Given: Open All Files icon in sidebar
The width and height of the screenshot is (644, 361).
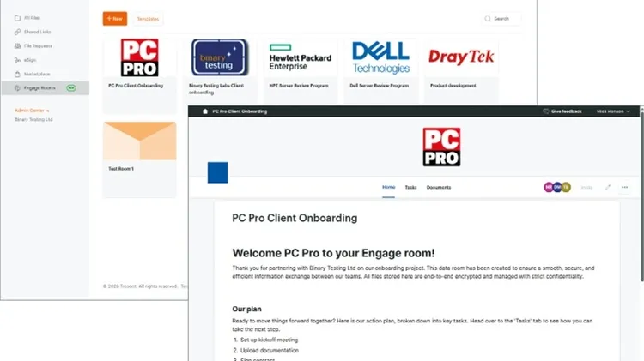Looking at the screenshot, I should pyautogui.click(x=17, y=18).
